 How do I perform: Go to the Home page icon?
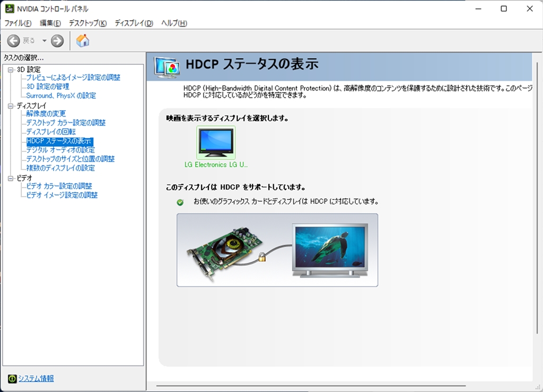point(83,40)
